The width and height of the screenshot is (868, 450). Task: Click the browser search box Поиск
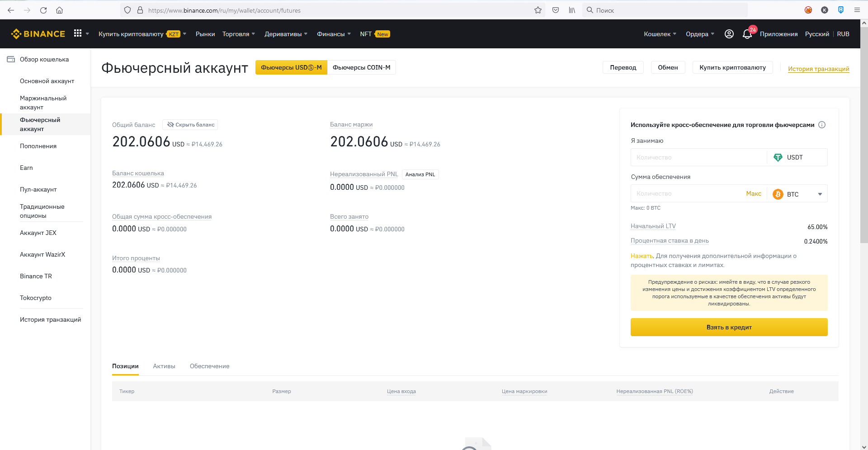pyautogui.click(x=665, y=10)
